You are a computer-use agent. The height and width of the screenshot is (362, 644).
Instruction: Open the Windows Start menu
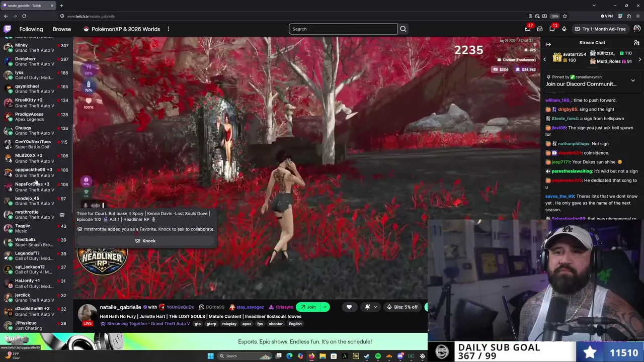(x=211, y=356)
